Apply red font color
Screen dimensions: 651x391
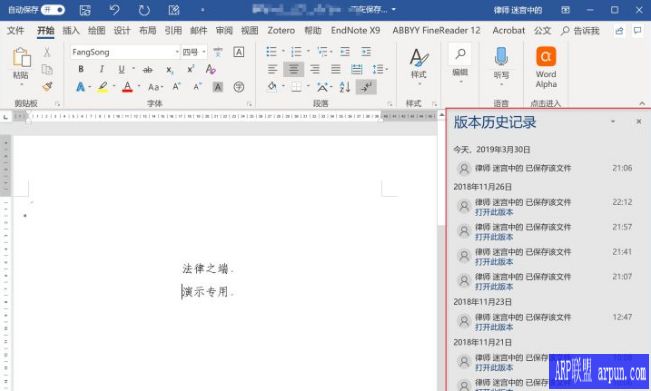click(x=127, y=87)
